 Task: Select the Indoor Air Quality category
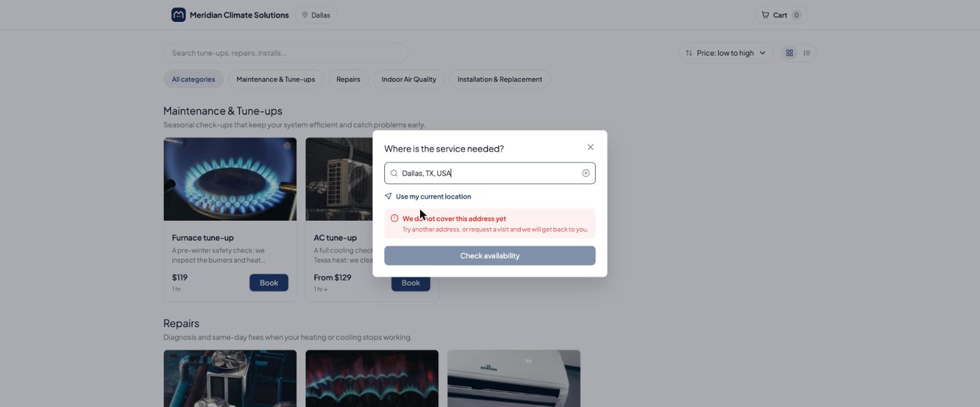click(409, 79)
